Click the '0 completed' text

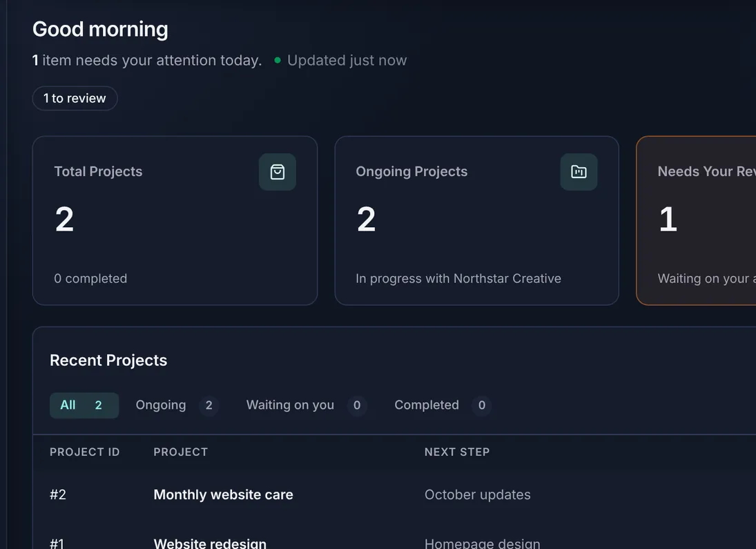click(x=90, y=278)
